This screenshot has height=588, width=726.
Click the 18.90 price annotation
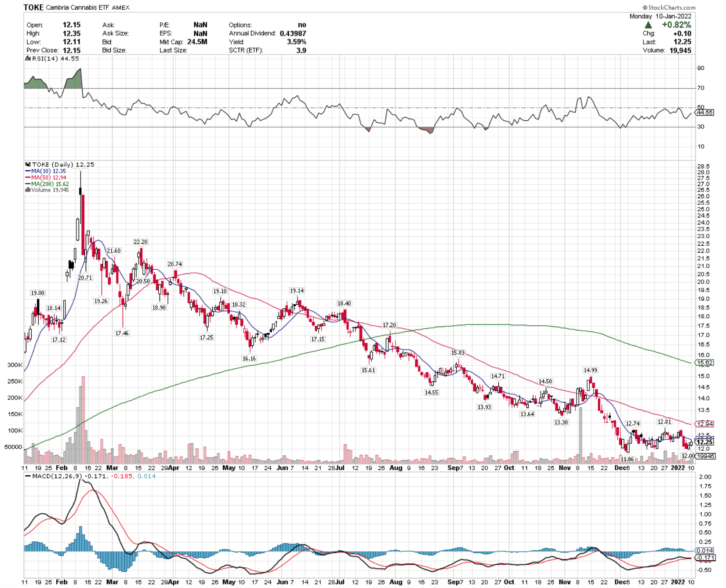pyautogui.click(x=159, y=308)
